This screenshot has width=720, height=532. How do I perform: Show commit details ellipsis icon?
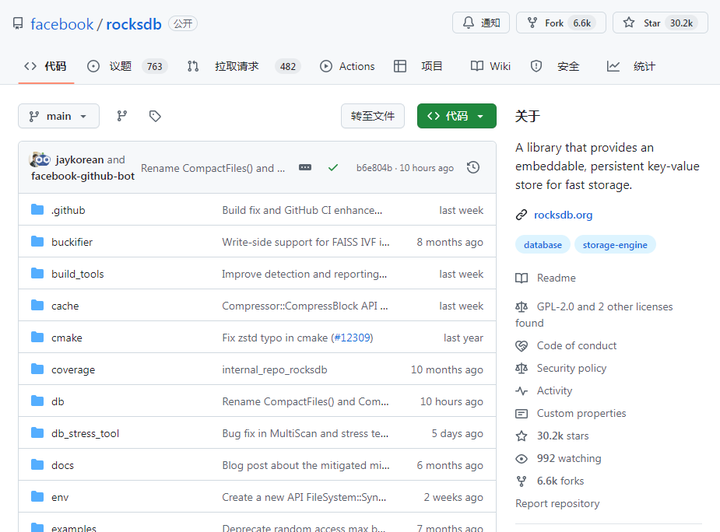(x=305, y=168)
